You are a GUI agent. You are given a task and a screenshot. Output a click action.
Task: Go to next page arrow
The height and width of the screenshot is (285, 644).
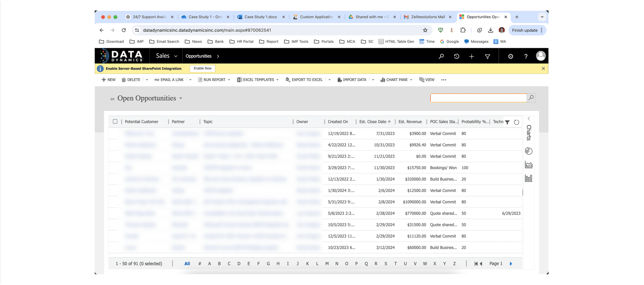[x=511, y=264]
